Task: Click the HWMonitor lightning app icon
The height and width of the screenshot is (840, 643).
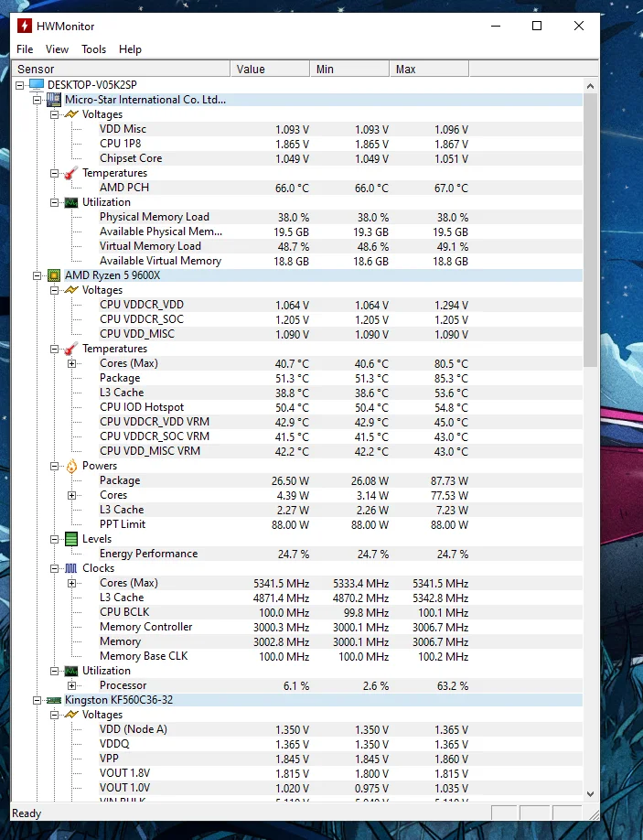Action: 24,26
